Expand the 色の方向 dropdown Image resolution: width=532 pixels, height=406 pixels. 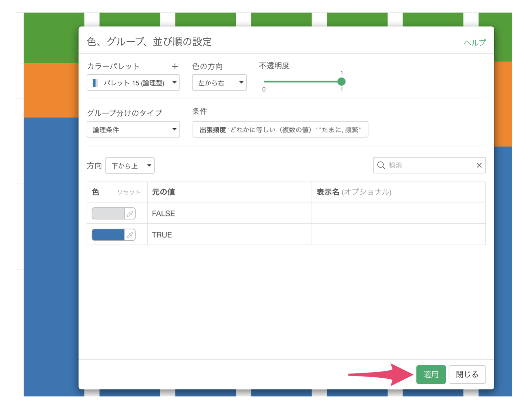219,83
